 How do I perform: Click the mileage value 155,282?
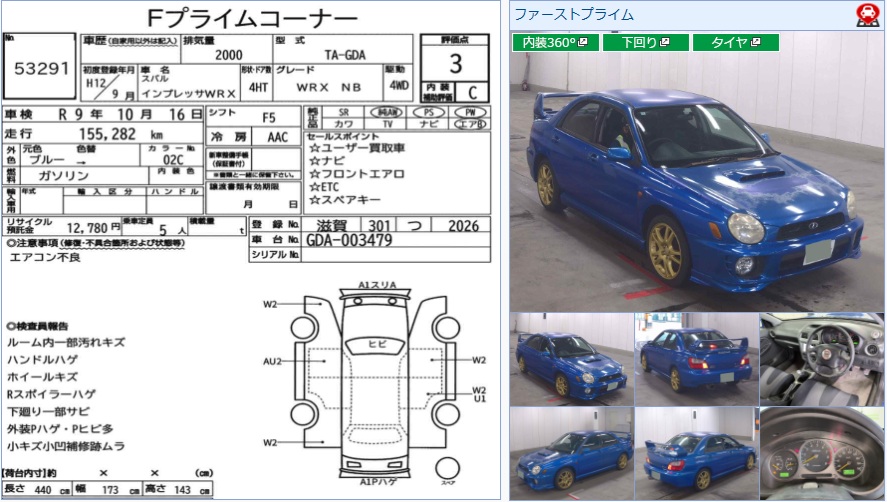(x=107, y=134)
